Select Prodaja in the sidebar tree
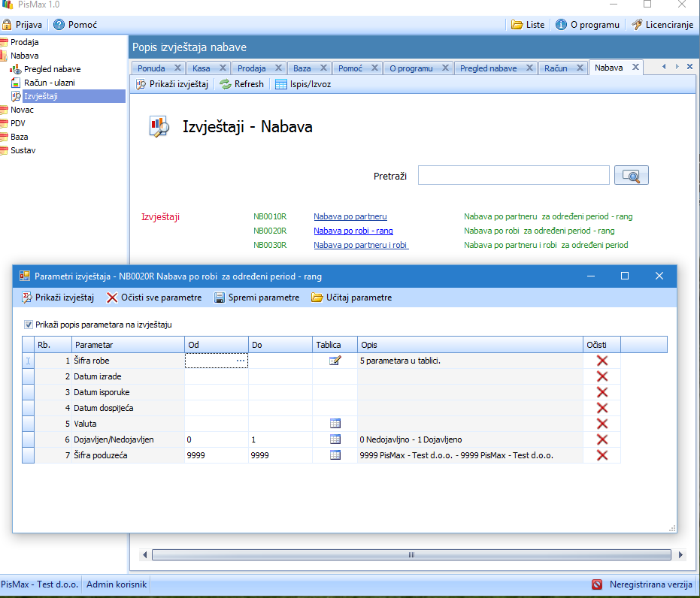Viewport: 700px width, 598px height. (x=25, y=42)
